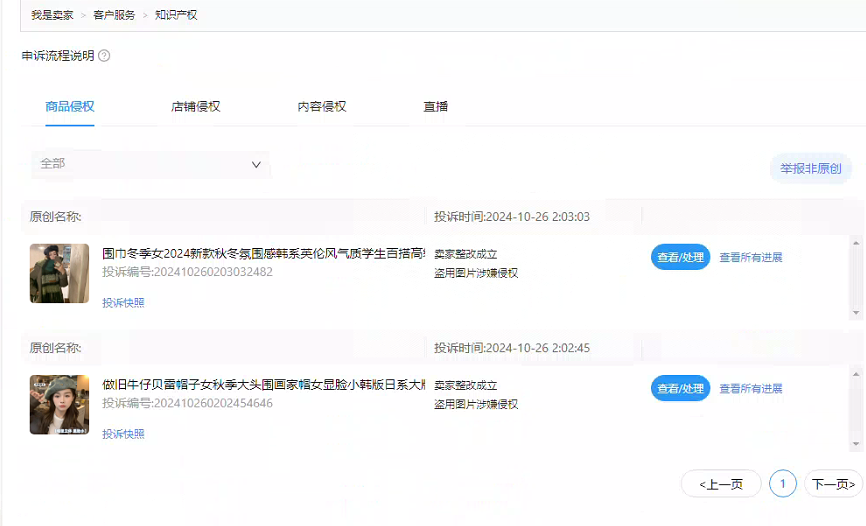Switch to the 店铺侵权 tab
The width and height of the screenshot is (866, 526).
click(196, 107)
